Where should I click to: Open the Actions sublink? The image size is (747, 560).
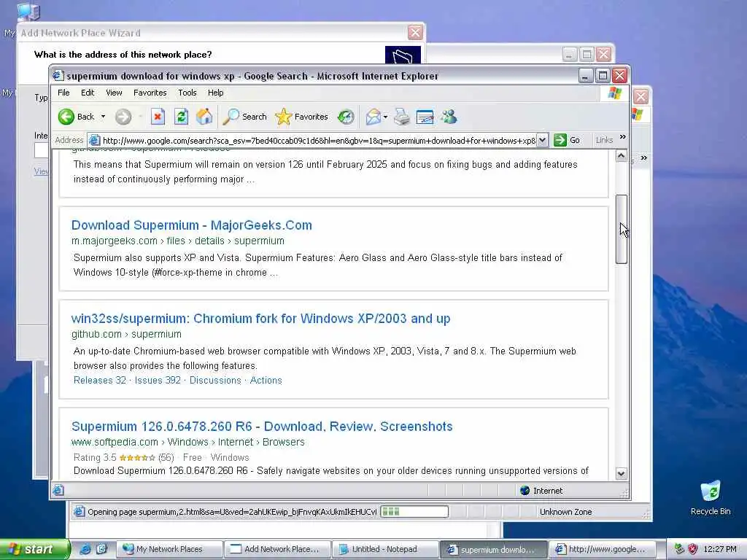click(266, 380)
